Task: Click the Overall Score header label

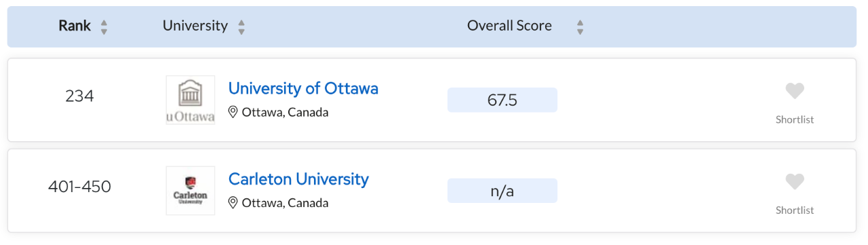Action: [x=509, y=26]
